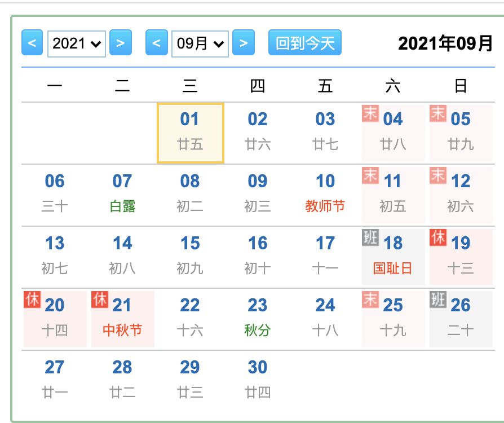
Task: Click the red 休 badge on date 21
Action: 100,299
